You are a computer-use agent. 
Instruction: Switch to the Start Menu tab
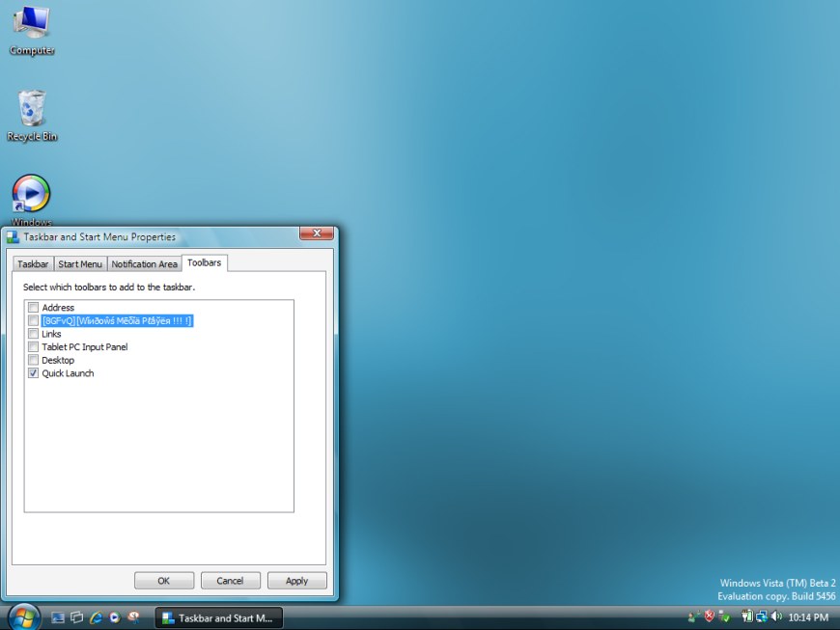tap(80, 264)
